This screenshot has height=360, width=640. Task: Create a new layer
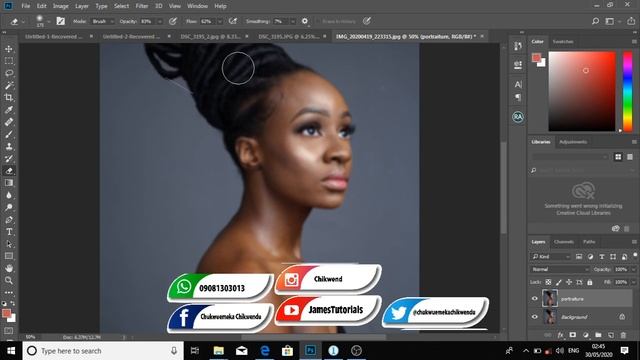point(611,335)
